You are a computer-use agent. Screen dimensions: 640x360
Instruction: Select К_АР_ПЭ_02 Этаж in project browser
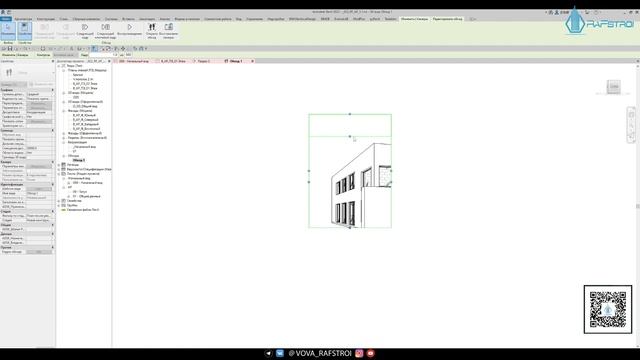pyautogui.click(x=85, y=84)
